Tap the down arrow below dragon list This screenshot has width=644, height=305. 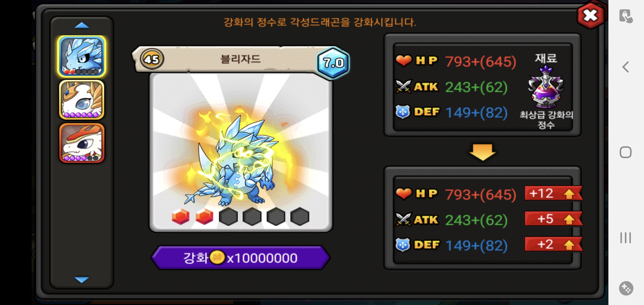[x=82, y=280]
